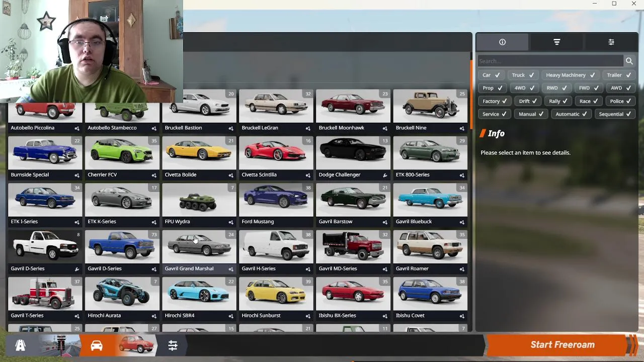Screen dimensions: 644x362
Task: Toggle the Truck filter chip
Action: pos(523,75)
